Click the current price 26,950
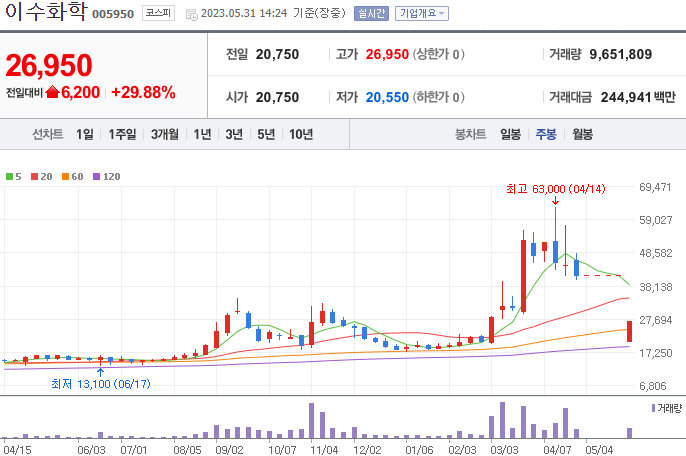 tap(49, 66)
